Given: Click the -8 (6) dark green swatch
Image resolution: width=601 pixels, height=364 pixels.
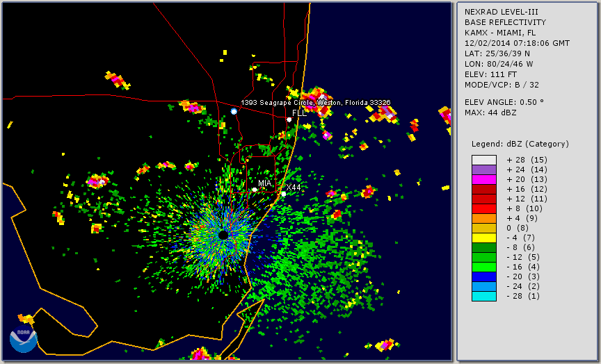Looking at the screenshot, I should pos(483,247).
